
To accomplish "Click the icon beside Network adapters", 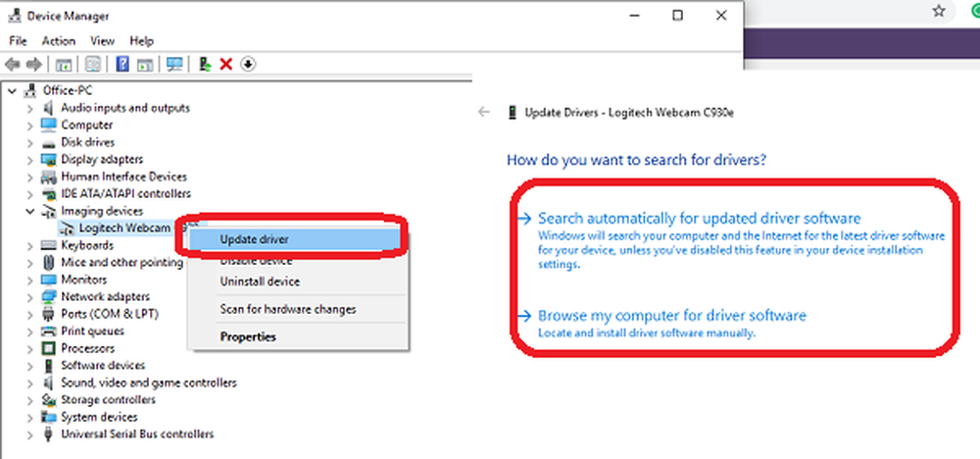I will [x=49, y=297].
